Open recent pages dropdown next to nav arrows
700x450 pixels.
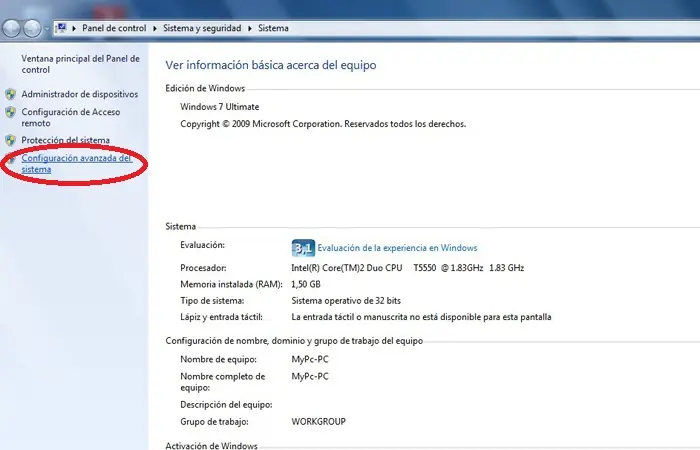(46, 29)
